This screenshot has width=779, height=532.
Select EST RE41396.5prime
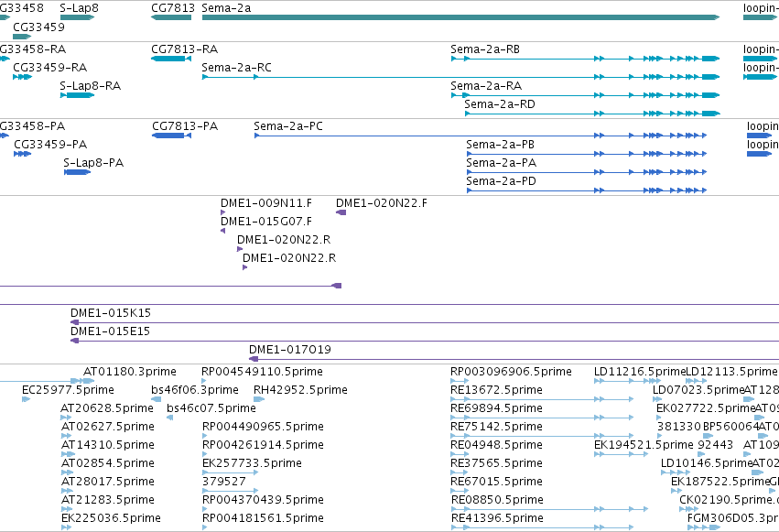(542, 528)
